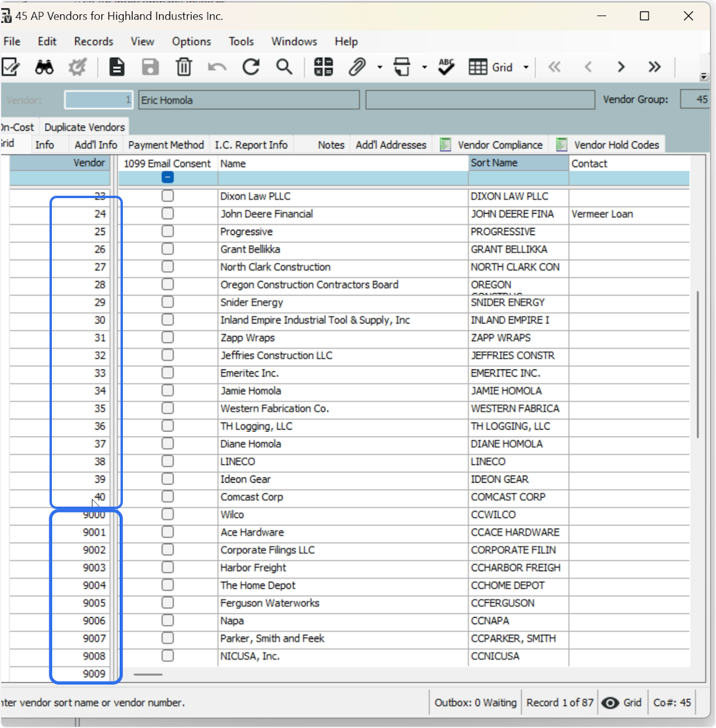This screenshot has height=728, width=716.
Task: Open the File menu
Action: [x=12, y=41]
